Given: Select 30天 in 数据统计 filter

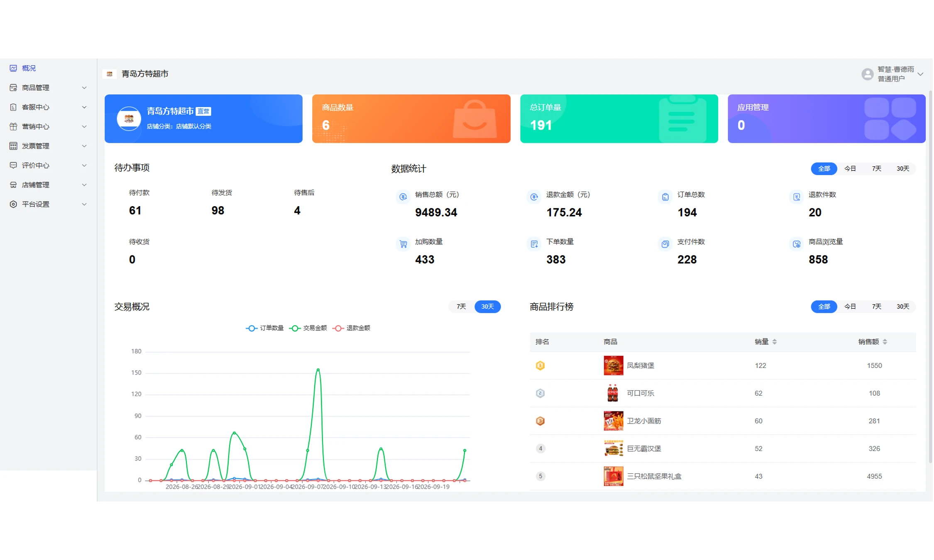Looking at the screenshot, I should [x=903, y=168].
